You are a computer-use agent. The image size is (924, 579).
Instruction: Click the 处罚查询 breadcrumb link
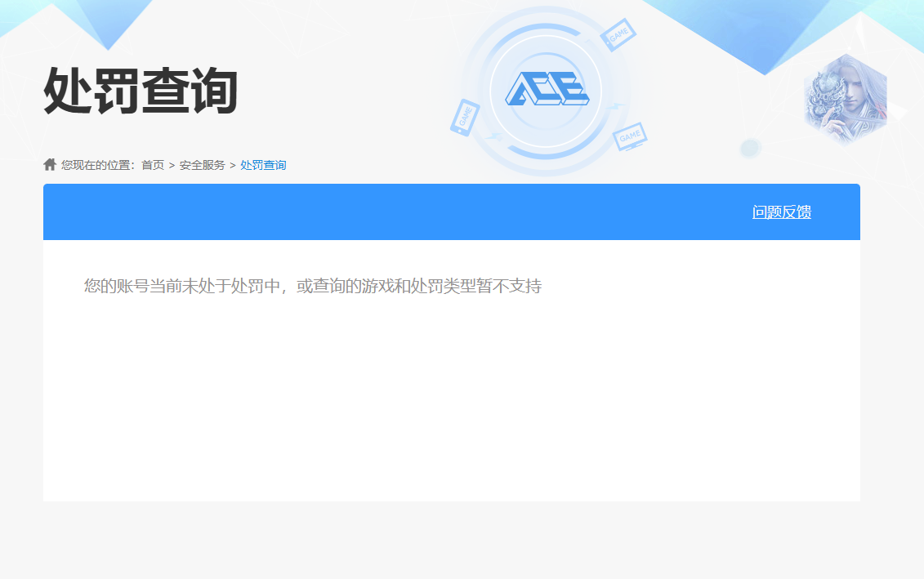point(263,166)
